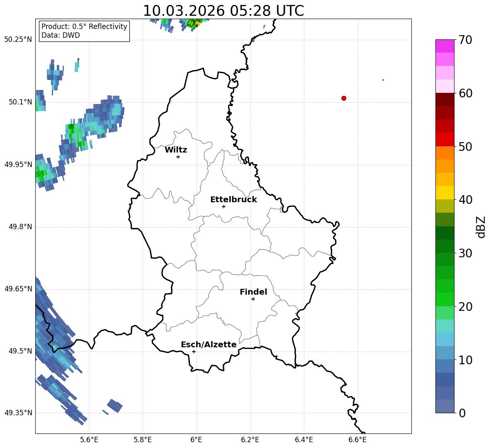491x448 pixels.
Task: Click the 5.8°E longitude label
Action: pos(143,440)
